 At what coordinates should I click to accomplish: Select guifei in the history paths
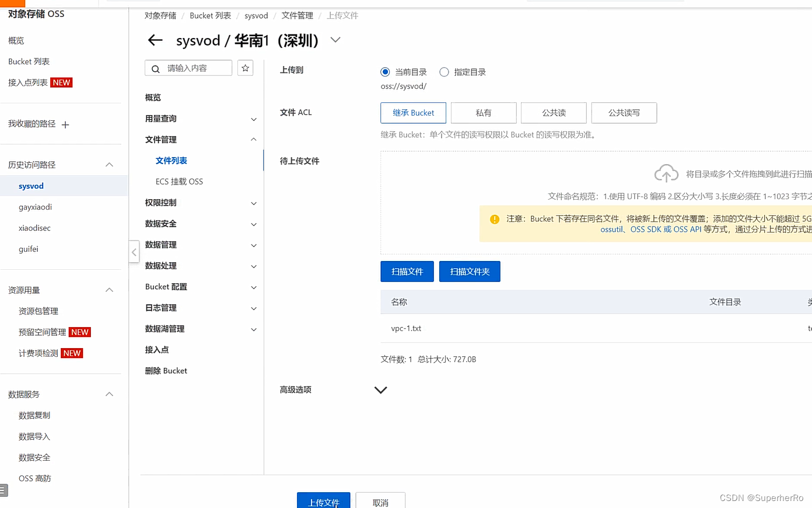tap(28, 249)
